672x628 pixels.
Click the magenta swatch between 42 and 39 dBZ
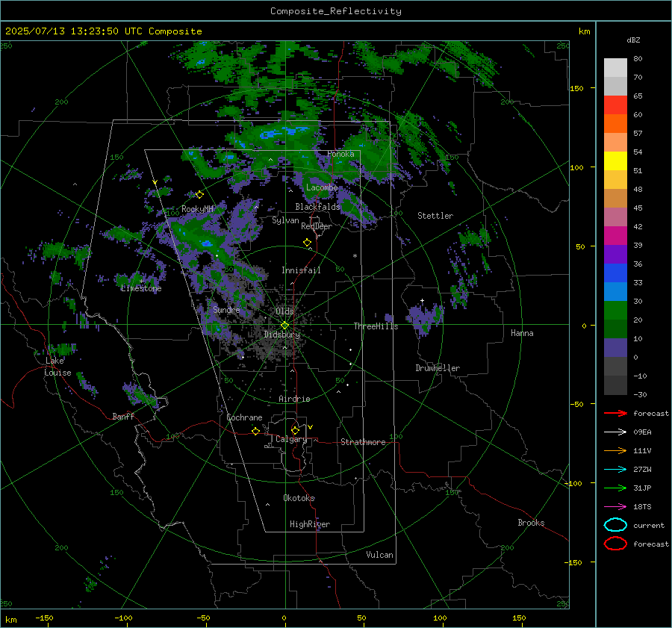coord(615,236)
